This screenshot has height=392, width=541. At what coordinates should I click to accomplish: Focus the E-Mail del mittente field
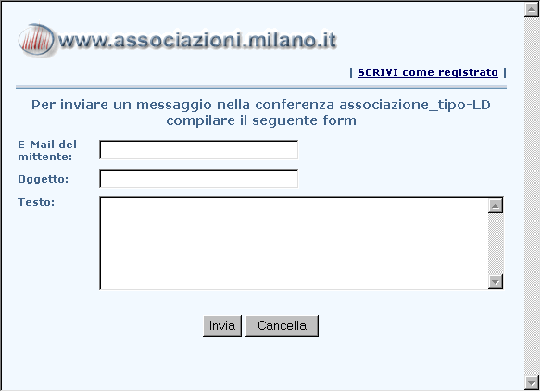coord(199,150)
